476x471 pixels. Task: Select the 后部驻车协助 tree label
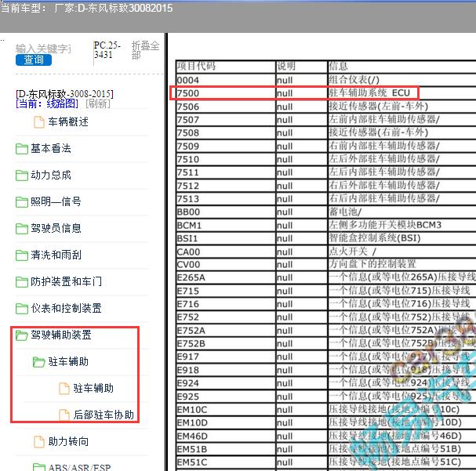coord(104,415)
